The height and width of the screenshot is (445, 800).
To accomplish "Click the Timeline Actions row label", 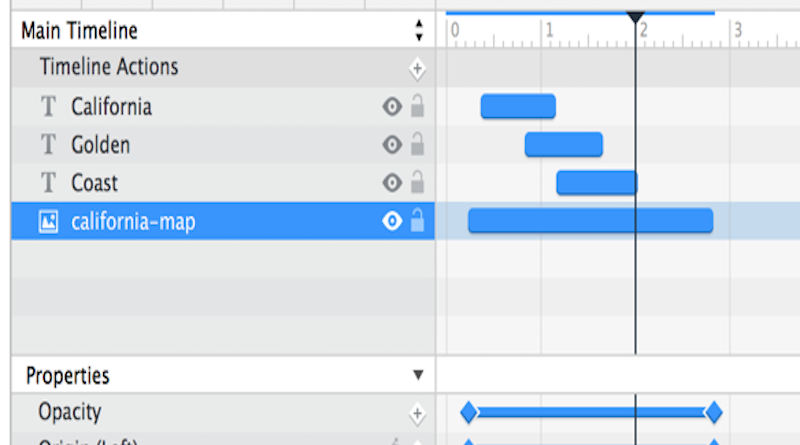I will click(x=109, y=67).
